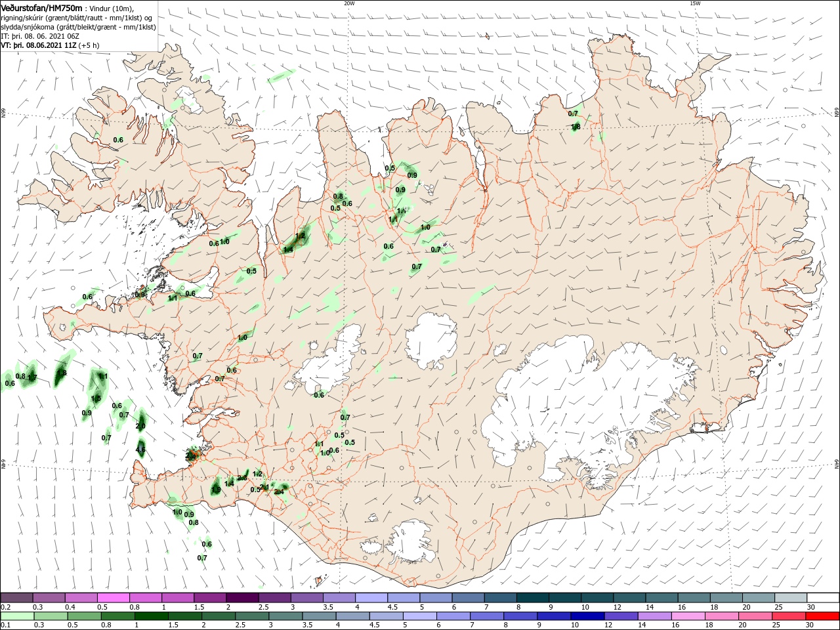Click the Vindur (10m) description text
This screenshot has width=840, height=630.
(x=110, y=8)
